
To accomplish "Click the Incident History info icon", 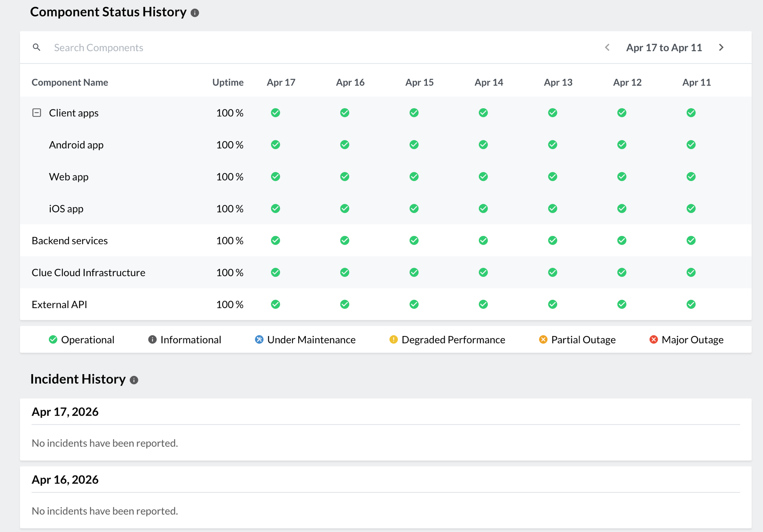I will click(x=134, y=380).
